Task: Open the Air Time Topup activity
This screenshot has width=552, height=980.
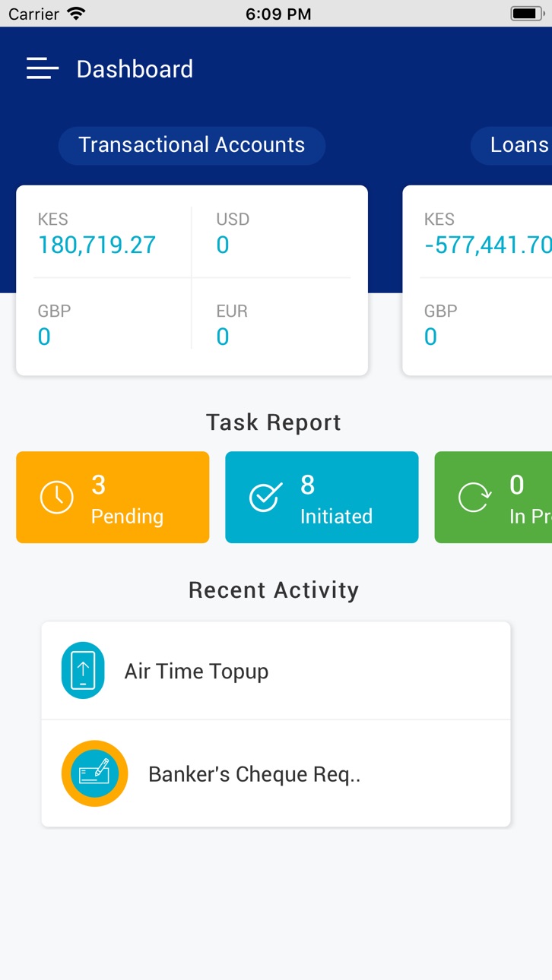Action: [x=276, y=671]
